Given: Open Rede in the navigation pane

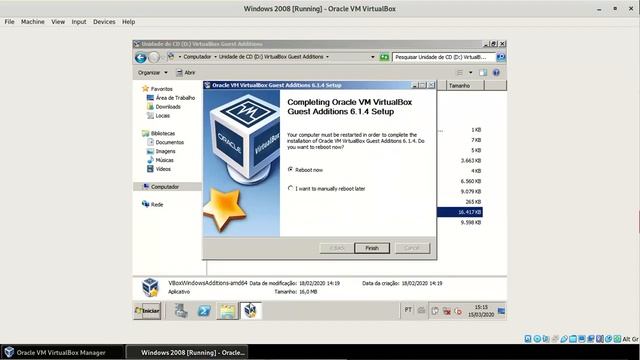Looking at the screenshot, I should coord(152,204).
